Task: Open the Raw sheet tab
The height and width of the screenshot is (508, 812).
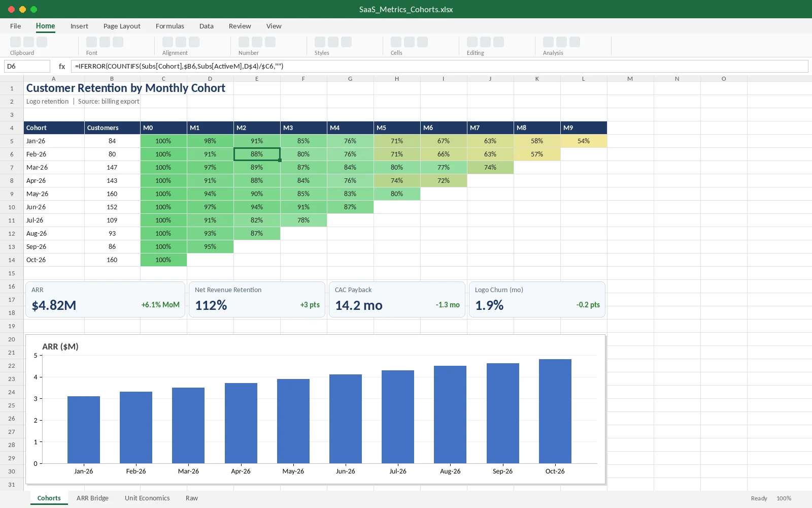Action: 192,498
